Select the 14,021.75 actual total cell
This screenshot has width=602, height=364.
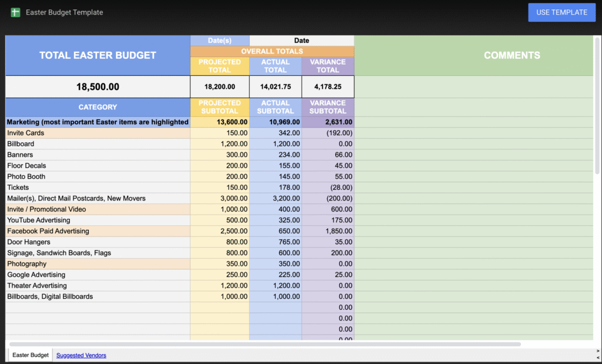coord(275,87)
